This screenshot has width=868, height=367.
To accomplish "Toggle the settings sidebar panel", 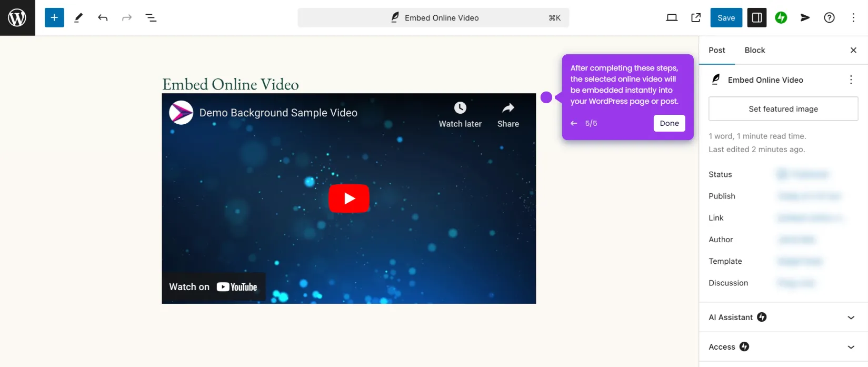I will 757,18.
